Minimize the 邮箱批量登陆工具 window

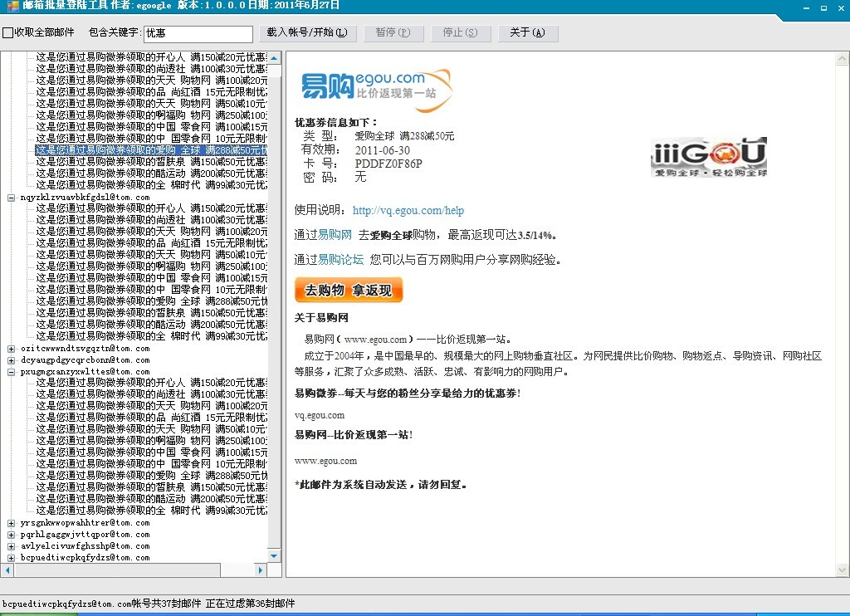(807, 7)
